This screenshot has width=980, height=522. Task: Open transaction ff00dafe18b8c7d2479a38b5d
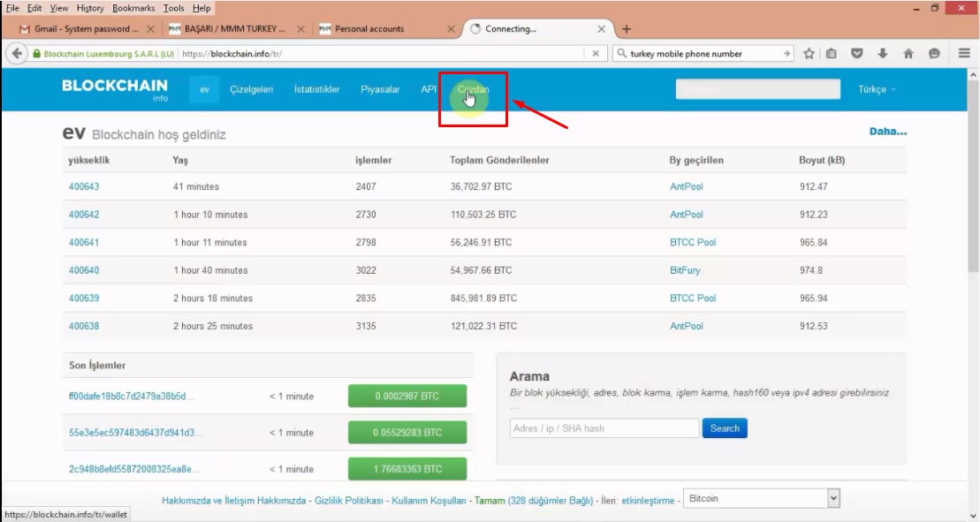(x=132, y=396)
